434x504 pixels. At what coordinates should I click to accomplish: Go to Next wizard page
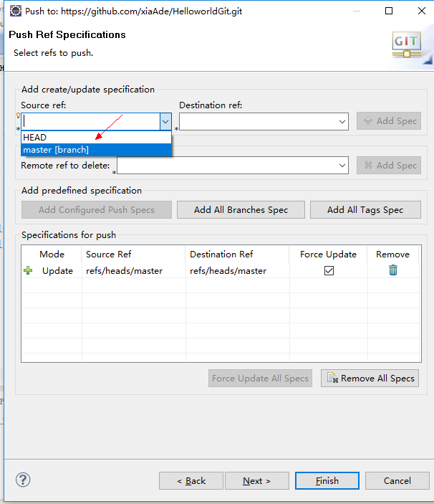(x=257, y=481)
